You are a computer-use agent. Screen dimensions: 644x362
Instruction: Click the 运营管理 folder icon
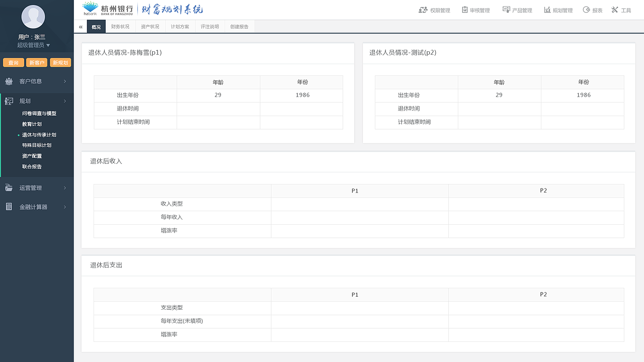coord(9,188)
